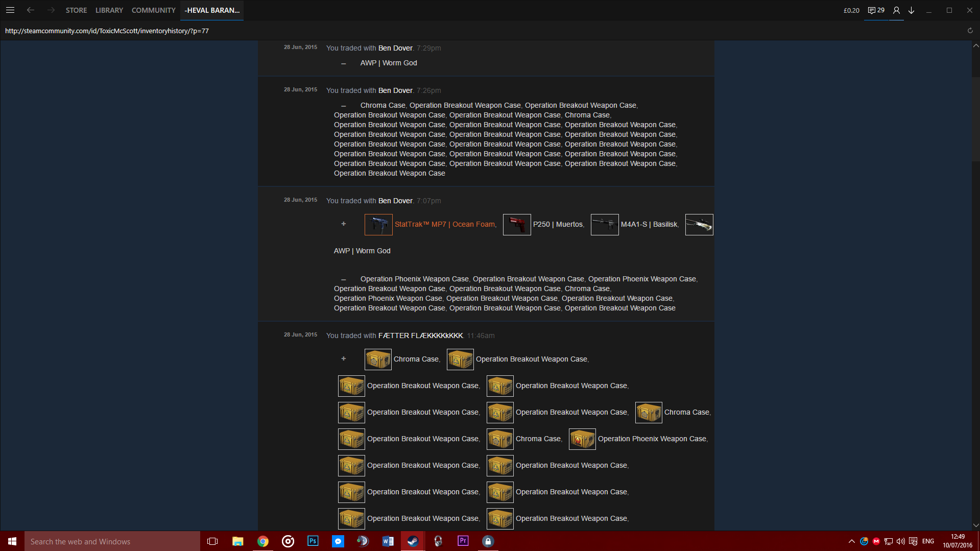Click the Operation Phoenix Weapon Case icon

[582, 439]
